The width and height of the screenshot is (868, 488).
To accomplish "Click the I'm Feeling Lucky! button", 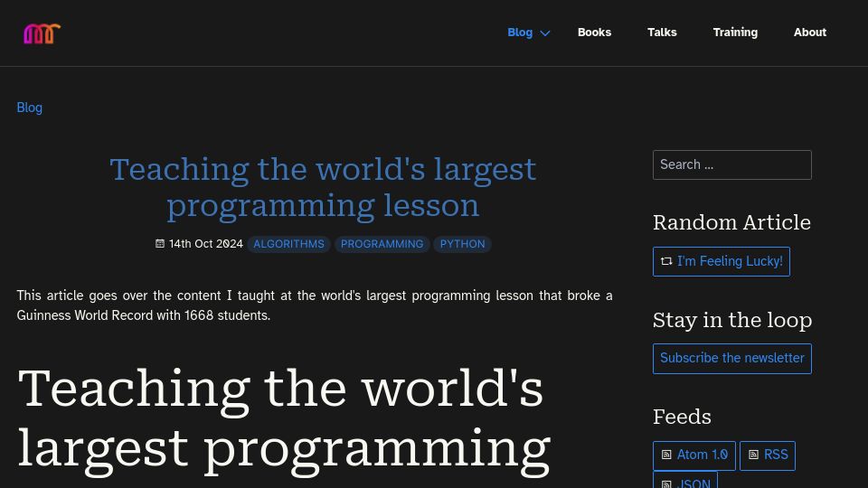I will coord(722,261).
